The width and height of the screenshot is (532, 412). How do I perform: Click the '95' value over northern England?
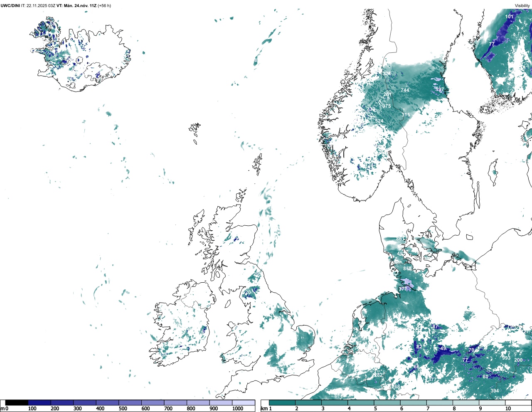click(x=258, y=274)
